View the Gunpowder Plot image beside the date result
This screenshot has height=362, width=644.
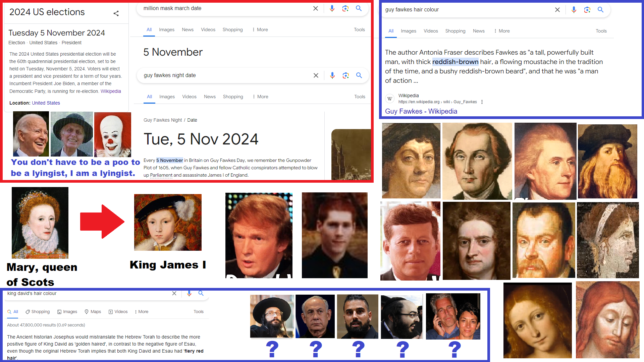(x=352, y=155)
